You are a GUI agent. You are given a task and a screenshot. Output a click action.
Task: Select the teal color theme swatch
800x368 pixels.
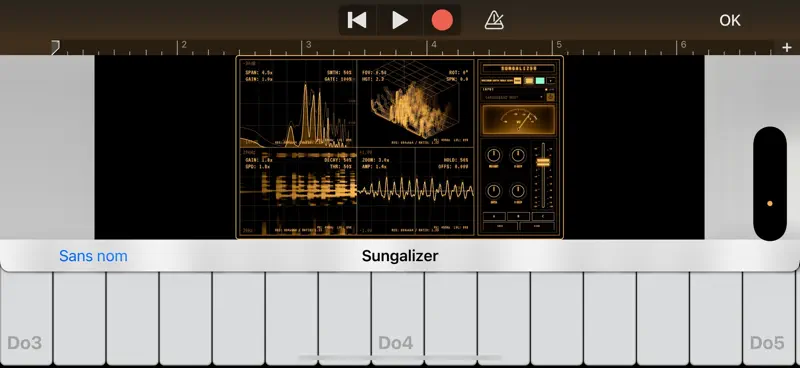click(x=540, y=81)
